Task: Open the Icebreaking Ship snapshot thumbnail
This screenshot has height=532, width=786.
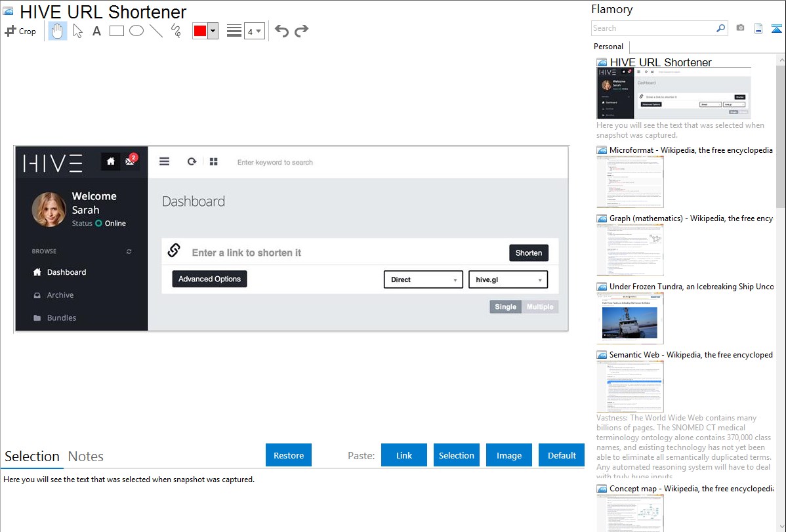Action: (630, 318)
